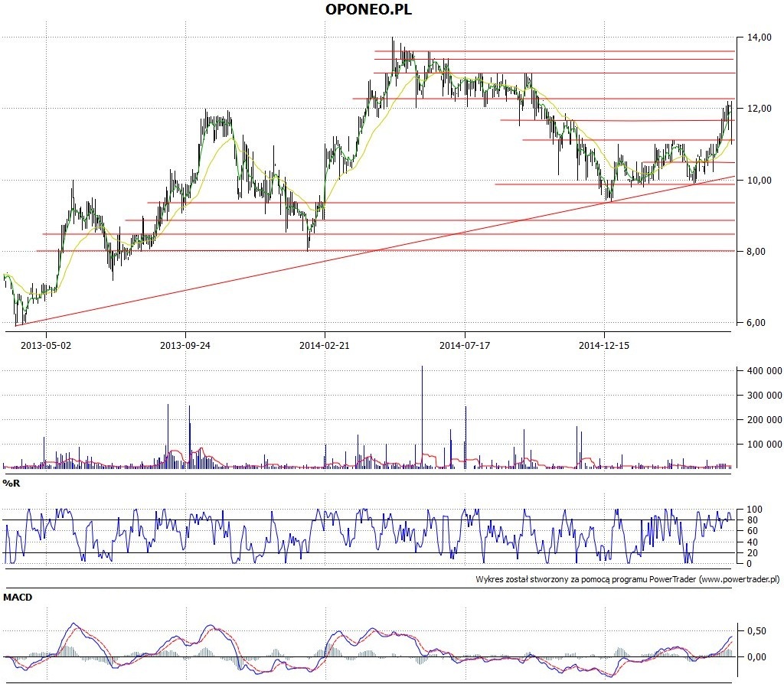Image resolution: width=784 pixels, height=684 pixels.
Task: Click the OPONEO.PL chart title
Action: tap(369, 9)
